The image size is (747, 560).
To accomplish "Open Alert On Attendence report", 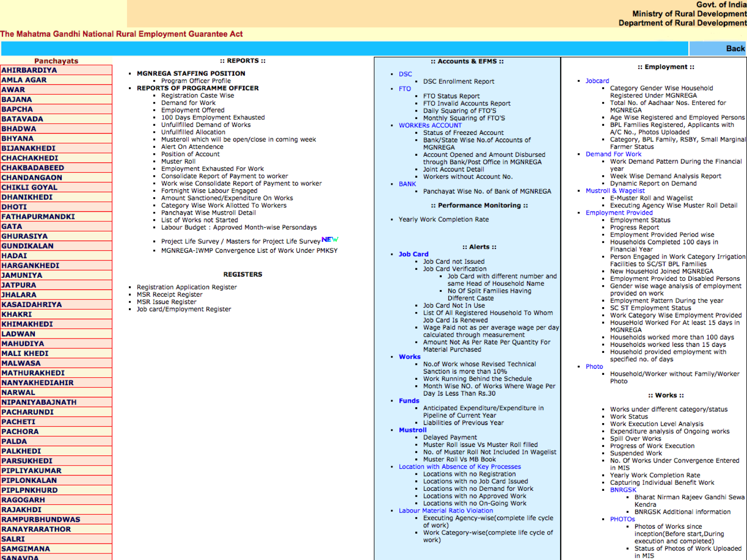I will tap(192, 147).
